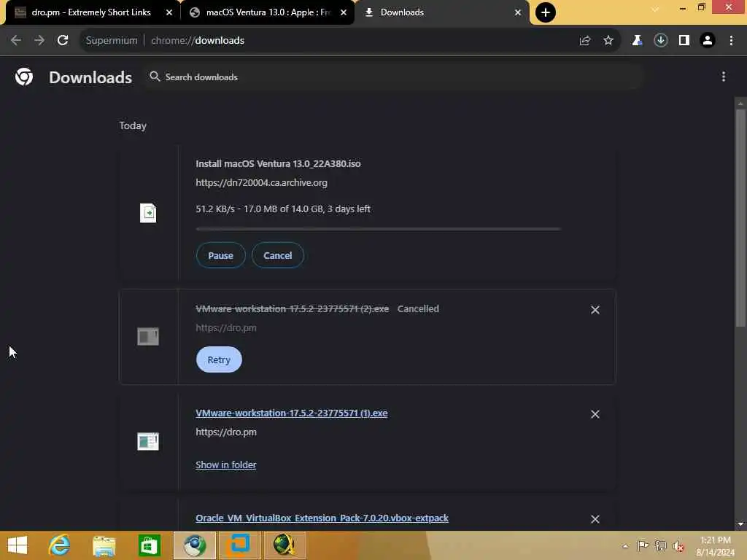Open a new tab with plus button
This screenshot has width=747, height=560.
click(546, 12)
